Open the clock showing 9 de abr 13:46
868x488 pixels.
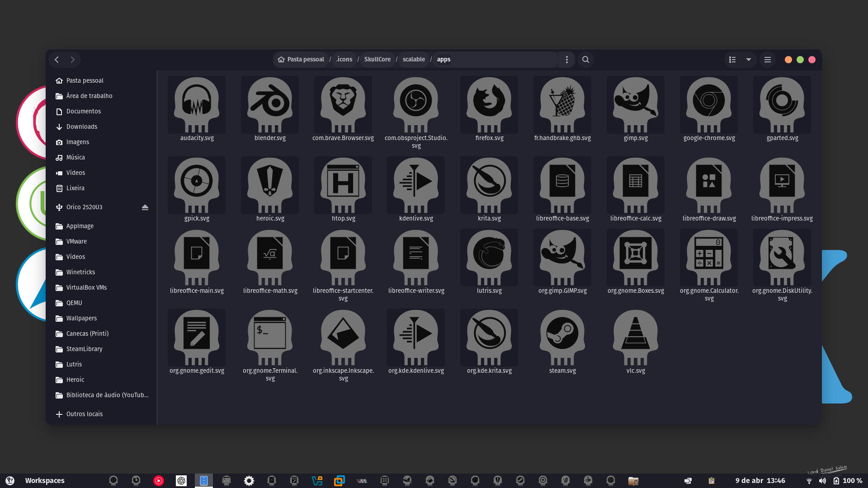coord(760,481)
